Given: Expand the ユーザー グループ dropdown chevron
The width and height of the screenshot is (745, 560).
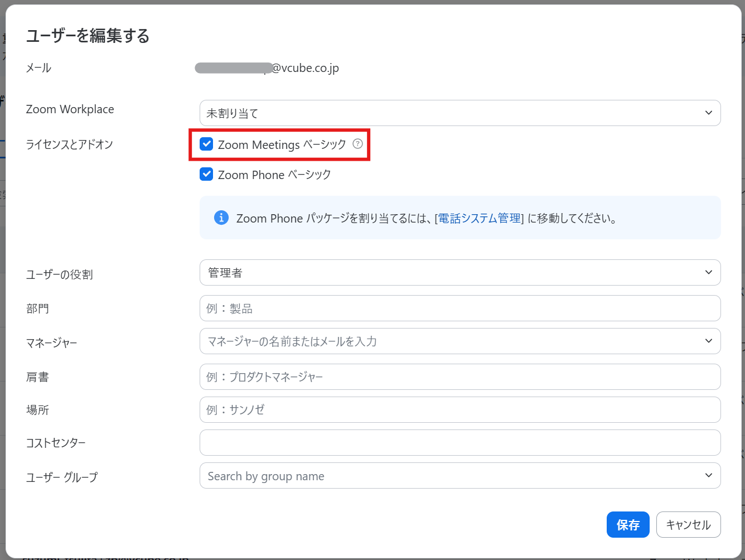Looking at the screenshot, I should click(709, 475).
